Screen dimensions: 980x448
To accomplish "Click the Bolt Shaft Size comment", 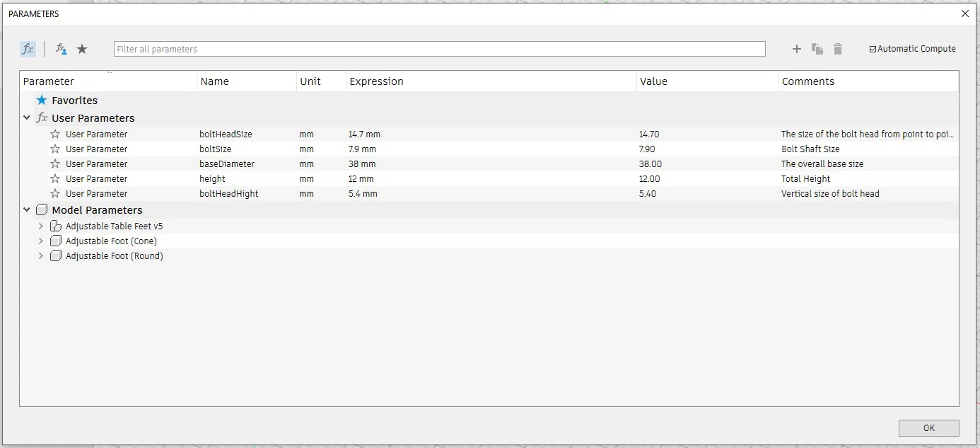I will point(810,149).
